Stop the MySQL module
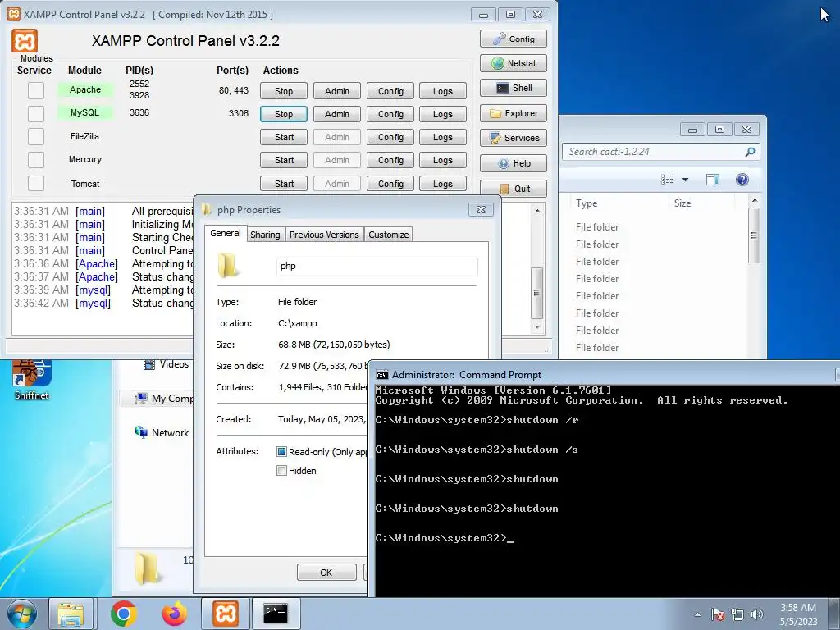The image size is (840, 630). 283,114
